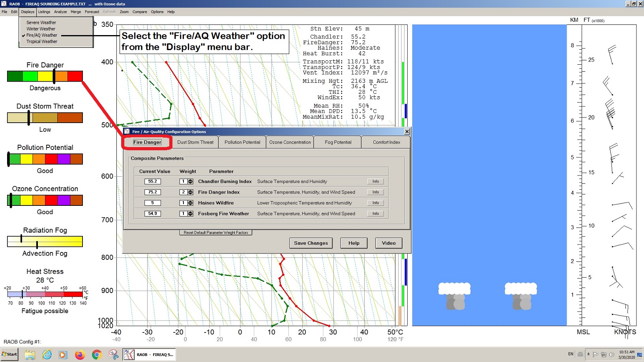
Task: Click the volume icon in the system tray
Action: point(611,354)
